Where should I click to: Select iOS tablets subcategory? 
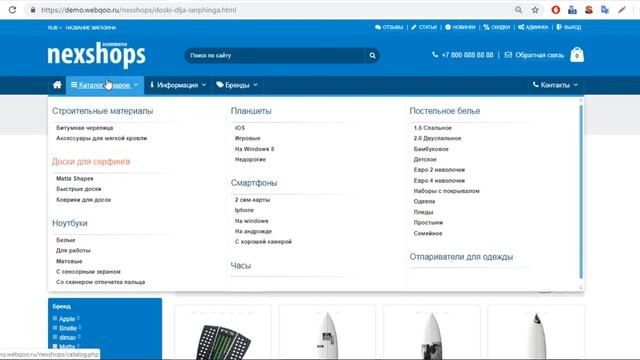[x=240, y=128]
